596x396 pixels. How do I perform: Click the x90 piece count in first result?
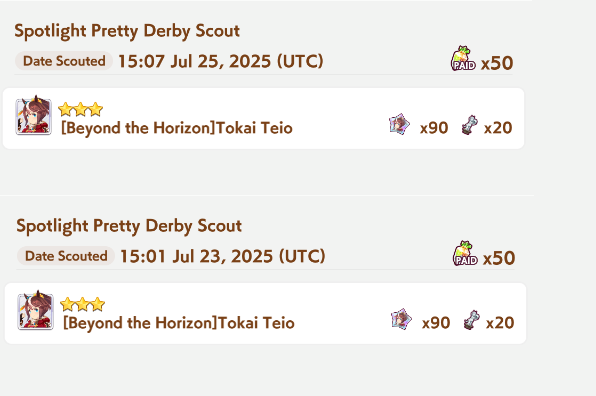click(434, 128)
